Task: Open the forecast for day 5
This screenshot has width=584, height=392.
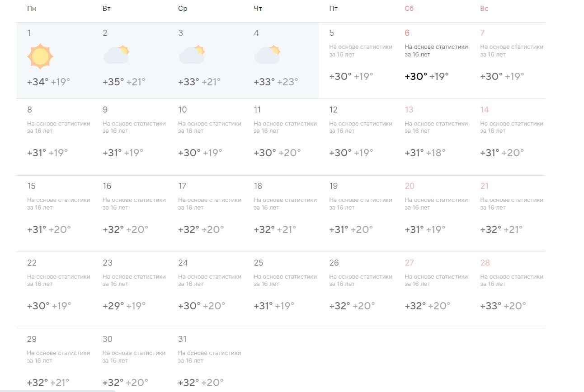Action: click(x=356, y=61)
